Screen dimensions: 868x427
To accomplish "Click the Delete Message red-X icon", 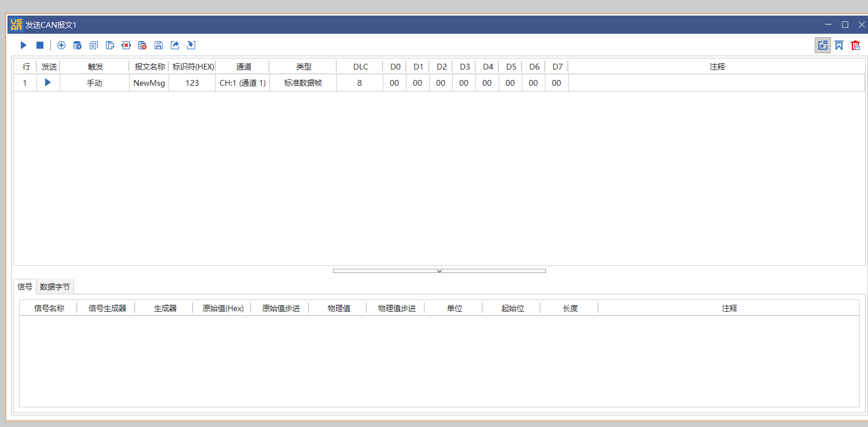I will click(126, 45).
